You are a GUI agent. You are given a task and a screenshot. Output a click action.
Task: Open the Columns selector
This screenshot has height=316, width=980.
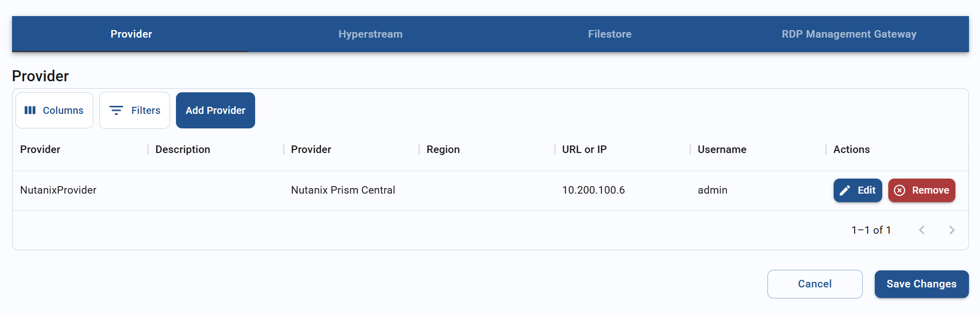54,110
